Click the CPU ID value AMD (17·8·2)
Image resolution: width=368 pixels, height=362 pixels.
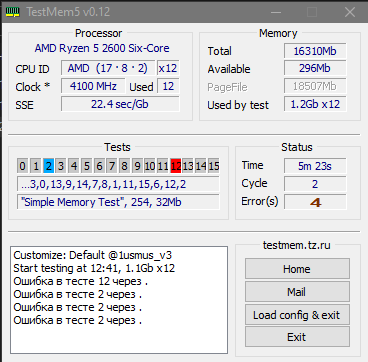(108, 68)
